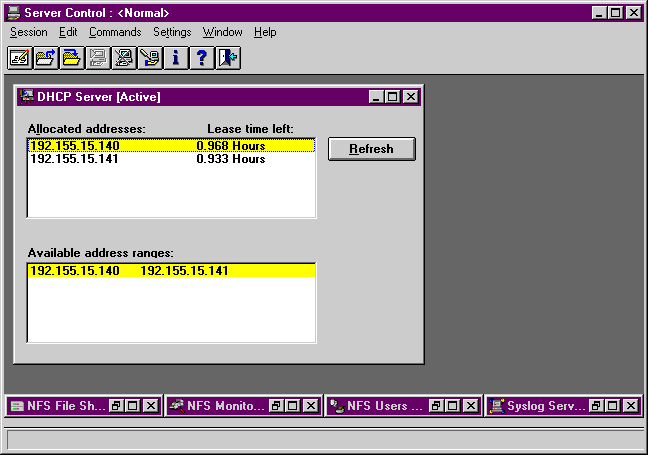The image size is (648, 455).
Task: Click the blue 'i' information icon
Action: [x=176, y=57]
